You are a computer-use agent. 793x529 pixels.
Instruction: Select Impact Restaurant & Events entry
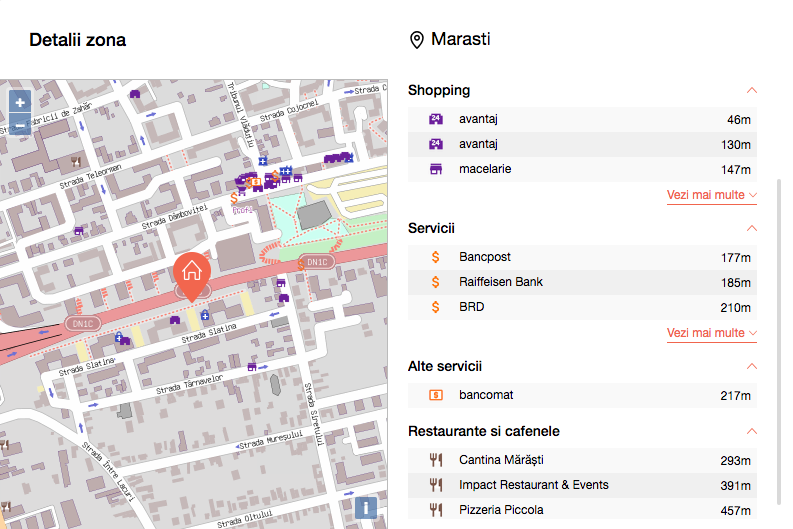(x=533, y=485)
